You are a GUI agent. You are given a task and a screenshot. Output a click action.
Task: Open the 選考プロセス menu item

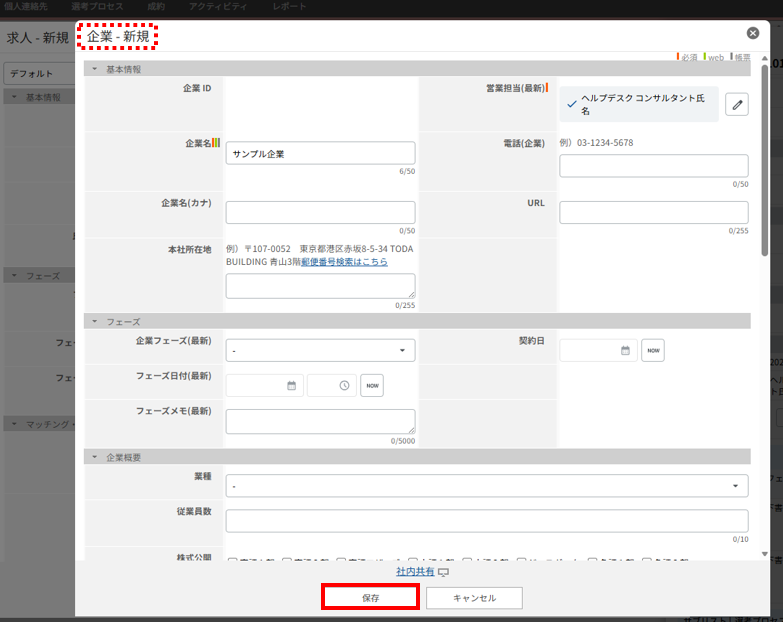(97, 7)
